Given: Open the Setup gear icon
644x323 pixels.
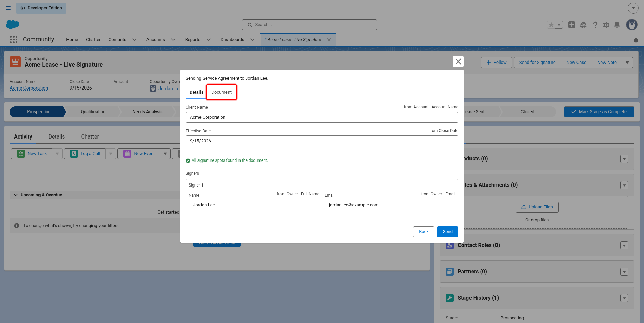Looking at the screenshot, I should tap(606, 25).
